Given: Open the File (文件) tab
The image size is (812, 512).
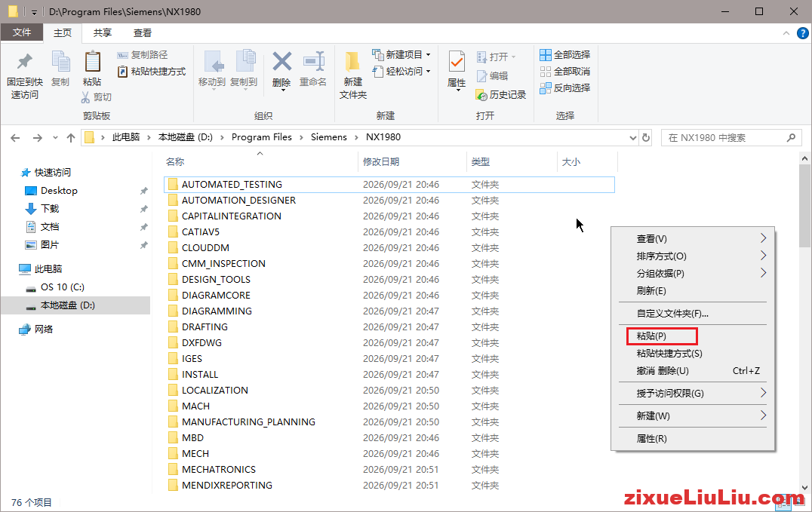Looking at the screenshot, I should [x=22, y=32].
